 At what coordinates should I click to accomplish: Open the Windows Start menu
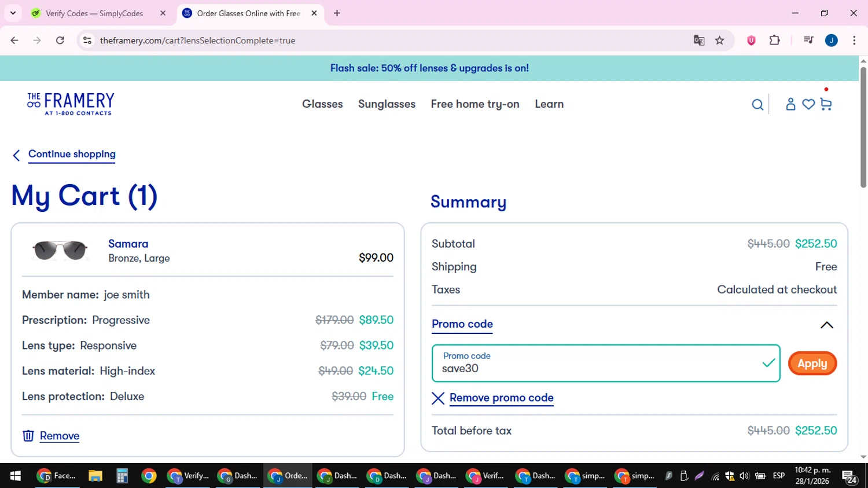(16, 476)
